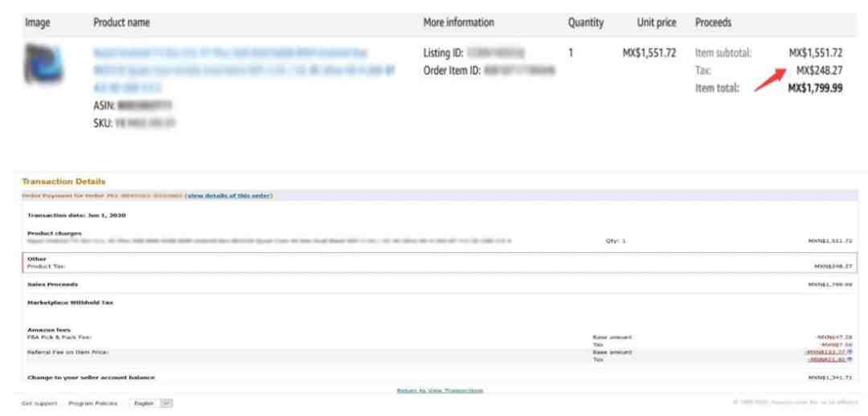The image size is (868, 416).
Task: Click the Referral Fee tax amount link
Action: point(828,359)
